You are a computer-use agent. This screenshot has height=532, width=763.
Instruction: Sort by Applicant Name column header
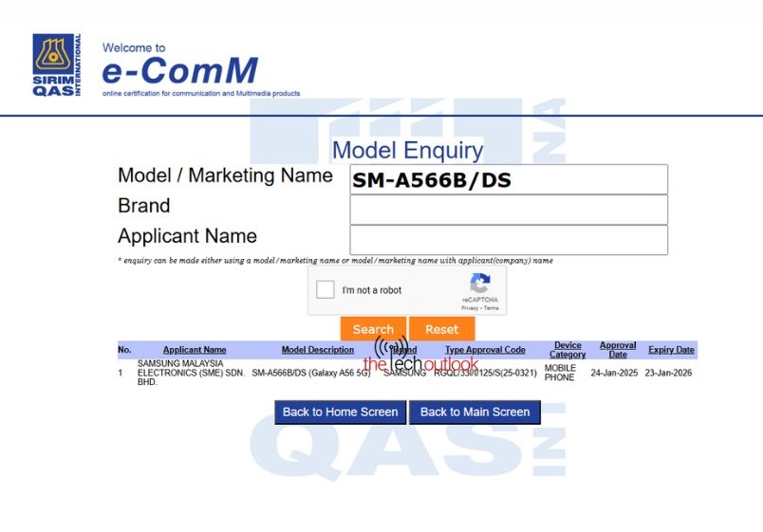(195, 350)
